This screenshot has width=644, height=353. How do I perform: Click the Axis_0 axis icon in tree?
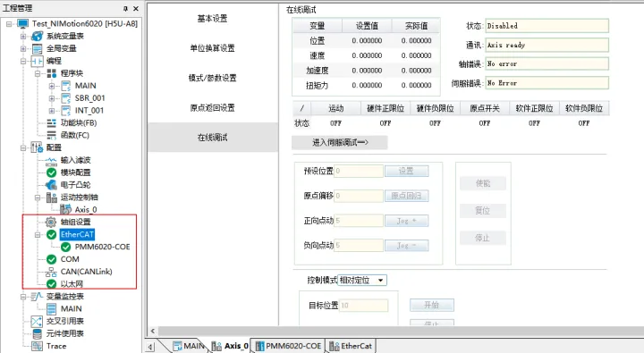point(66,209)
